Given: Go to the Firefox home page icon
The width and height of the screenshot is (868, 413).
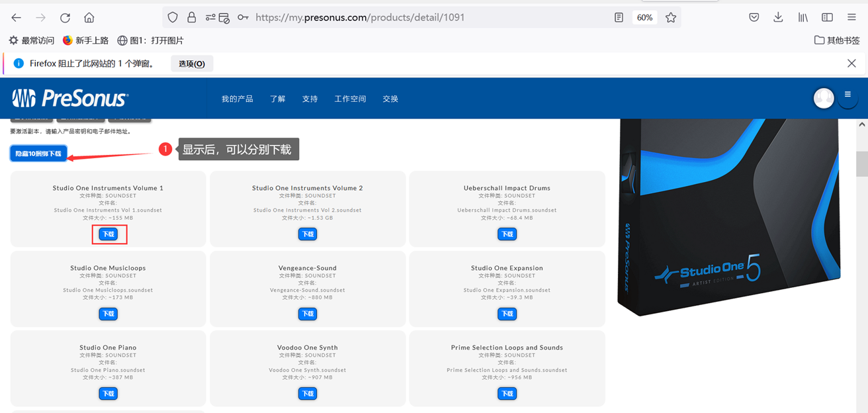Looking at the screenshot, I should click(89, 18).
